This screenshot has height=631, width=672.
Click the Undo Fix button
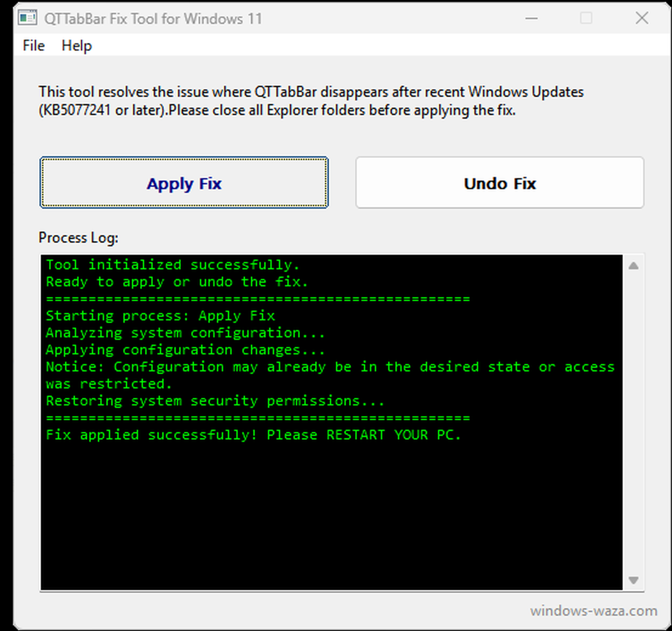point(500,182)
